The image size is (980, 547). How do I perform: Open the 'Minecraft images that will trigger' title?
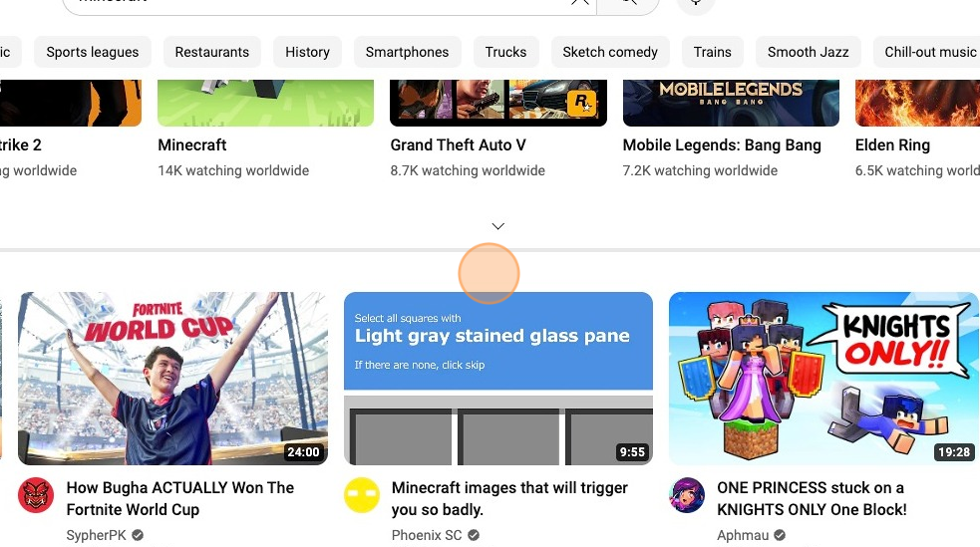[x=509, y=498]
